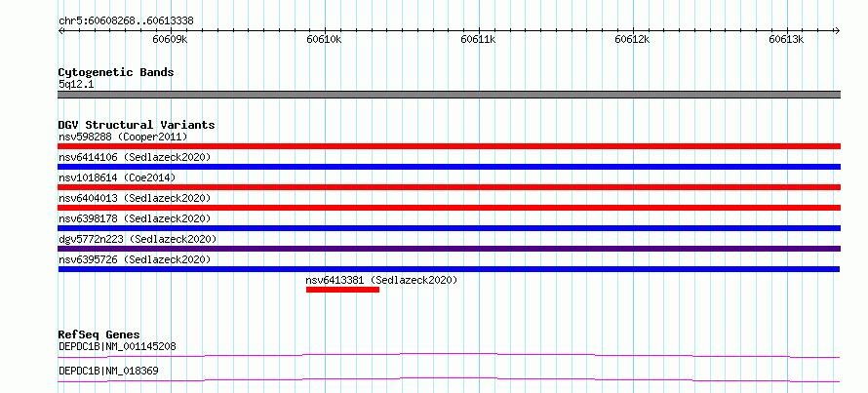The image size is (868, 393).
Task: Click the 60609k ruler tick label
Action: point(171,40)
